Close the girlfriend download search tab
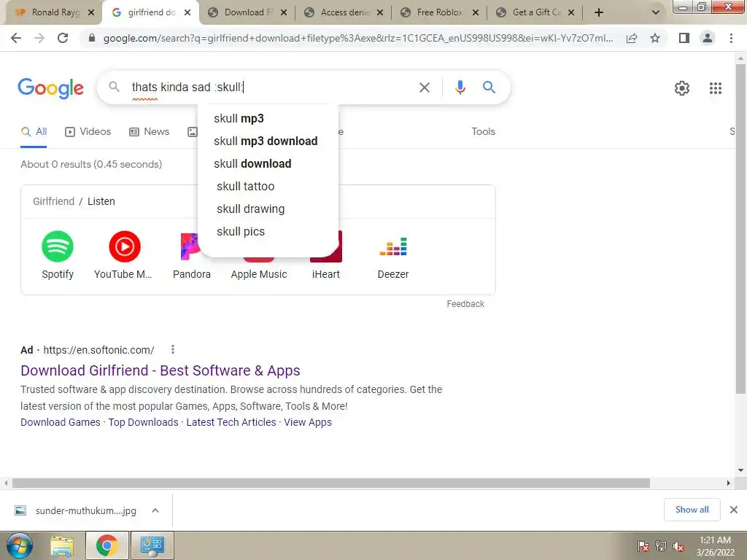This screenshot has height=560, width=747. click(x=187, y=12)
